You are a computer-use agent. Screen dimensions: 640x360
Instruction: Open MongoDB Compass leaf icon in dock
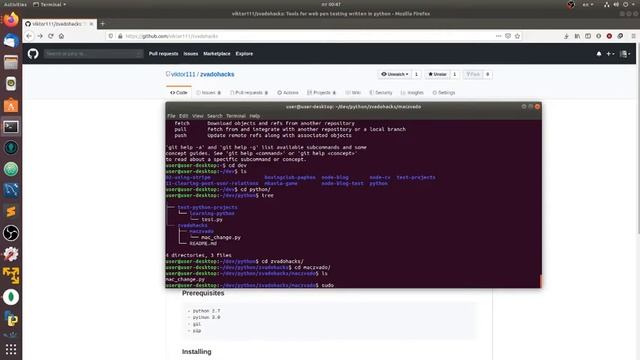11,297
